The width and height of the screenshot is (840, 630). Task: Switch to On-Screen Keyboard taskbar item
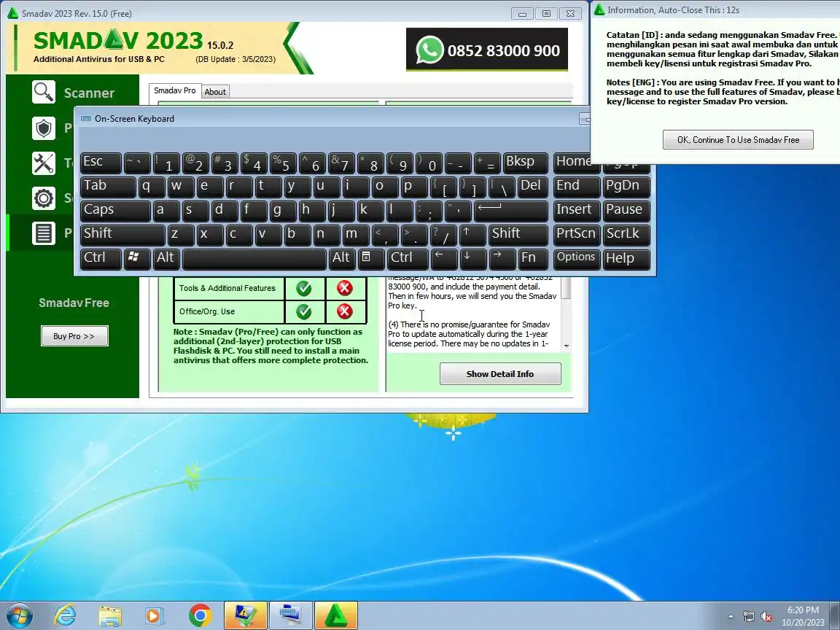tap(290, 615)
